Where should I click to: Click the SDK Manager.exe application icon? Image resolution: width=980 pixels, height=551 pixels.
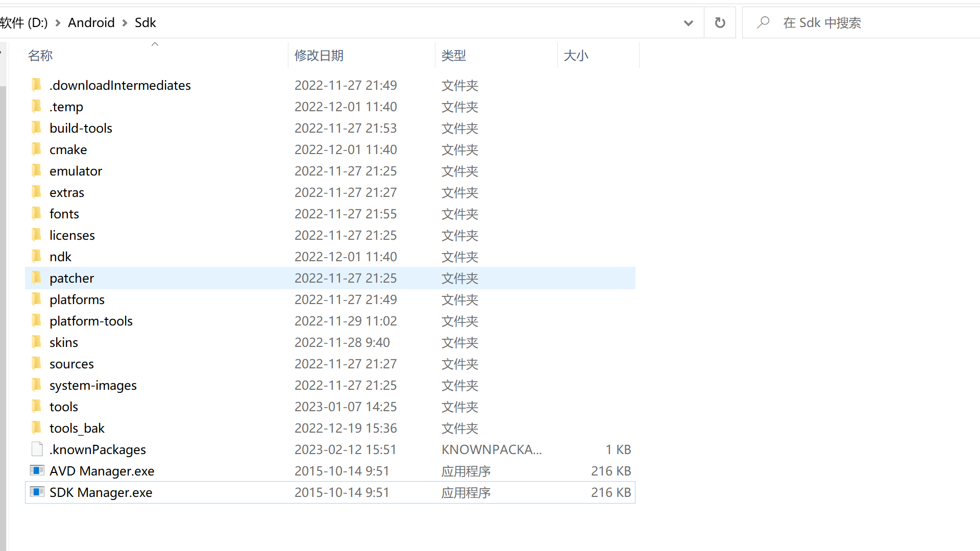click(x=37, y=492)
